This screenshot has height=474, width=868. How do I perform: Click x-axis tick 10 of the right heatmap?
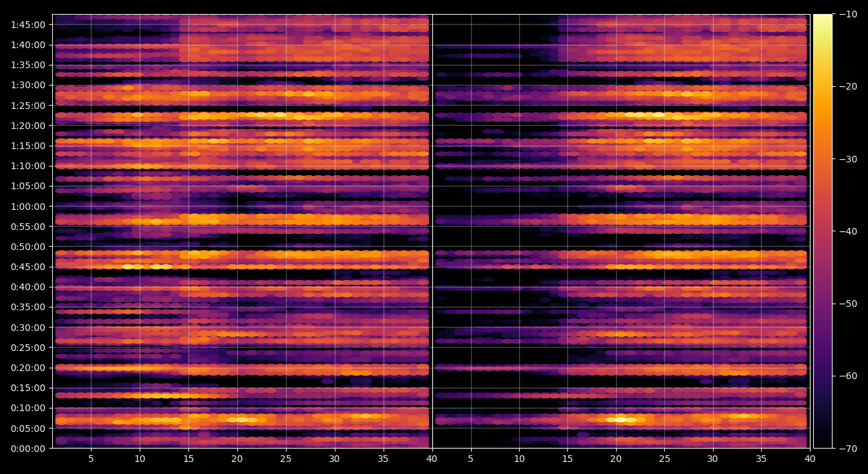click(519, 459)
